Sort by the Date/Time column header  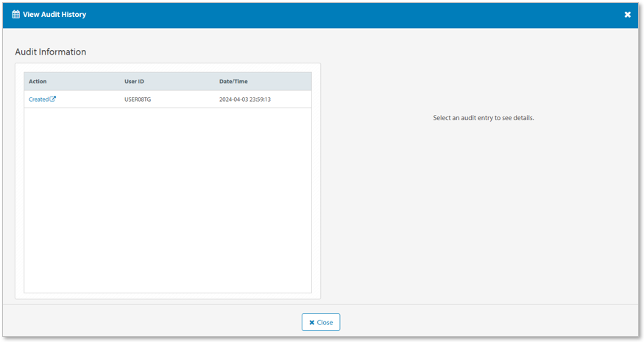233,81
